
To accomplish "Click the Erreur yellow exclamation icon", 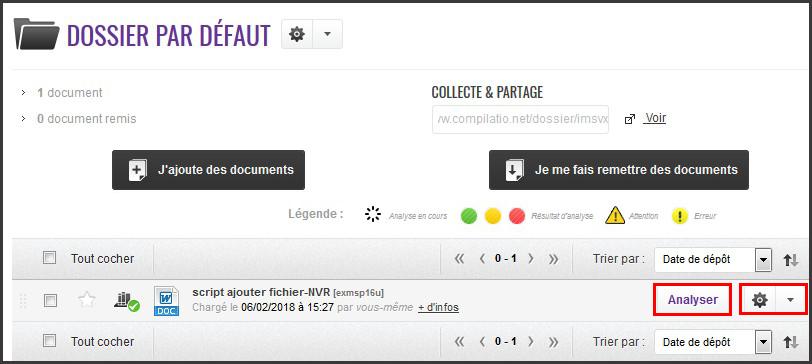I will (679, 215).
